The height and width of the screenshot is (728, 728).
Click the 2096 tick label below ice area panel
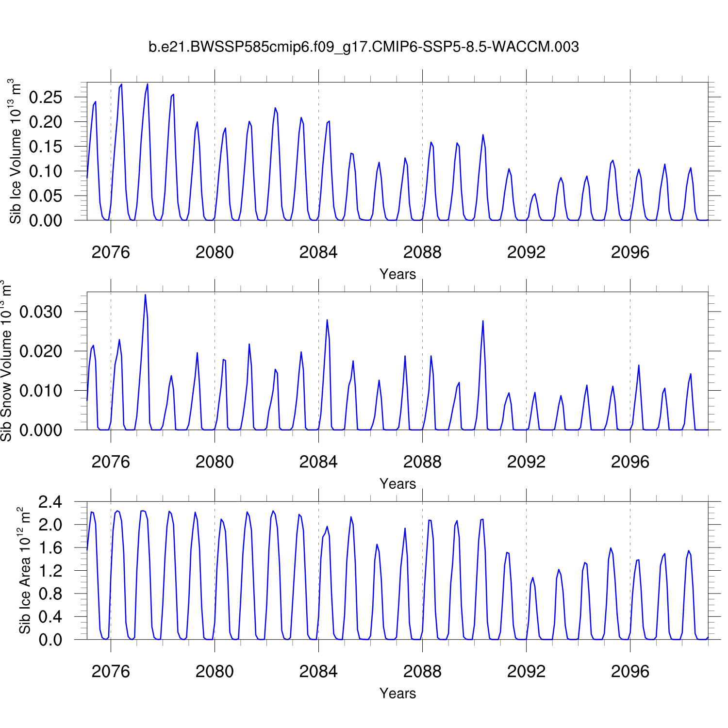[x=630, y=672]
